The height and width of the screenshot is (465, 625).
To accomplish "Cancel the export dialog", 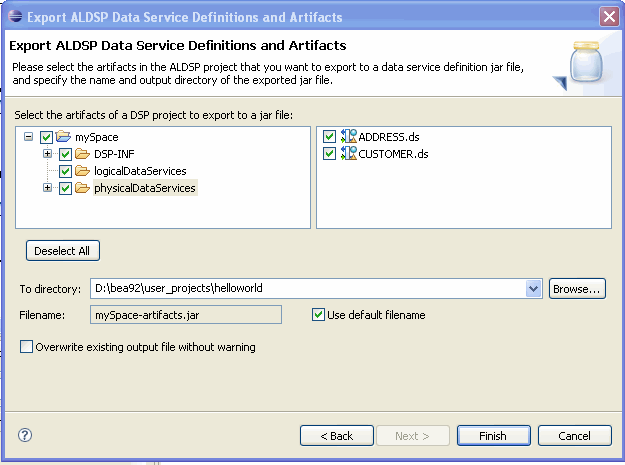I will pos(574,436).
